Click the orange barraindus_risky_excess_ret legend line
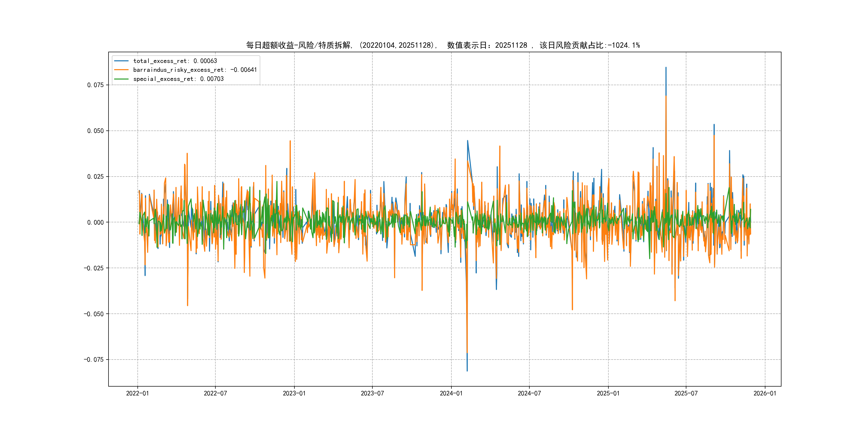Viewport: 868px width, 434px height. tap(121, 70)
